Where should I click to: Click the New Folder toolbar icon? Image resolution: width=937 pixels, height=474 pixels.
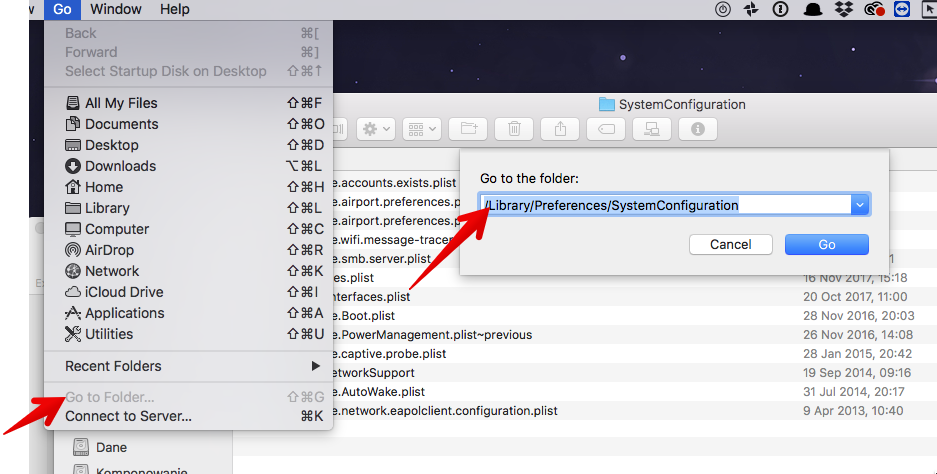468,129
